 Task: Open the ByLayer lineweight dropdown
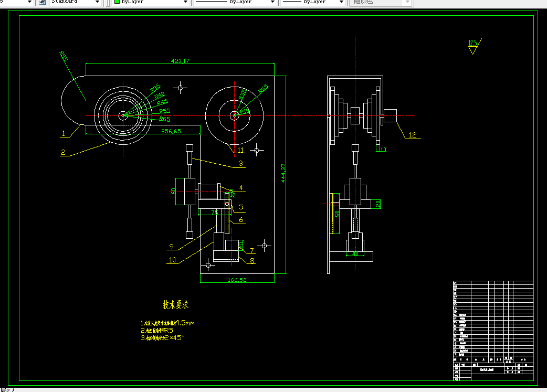click(342, 2)
